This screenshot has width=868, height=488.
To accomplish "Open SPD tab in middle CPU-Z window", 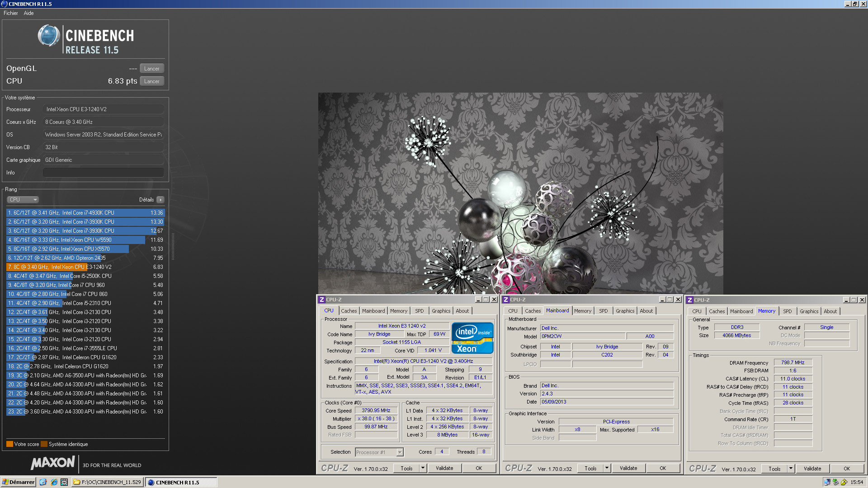I will (x=603, y=311).
